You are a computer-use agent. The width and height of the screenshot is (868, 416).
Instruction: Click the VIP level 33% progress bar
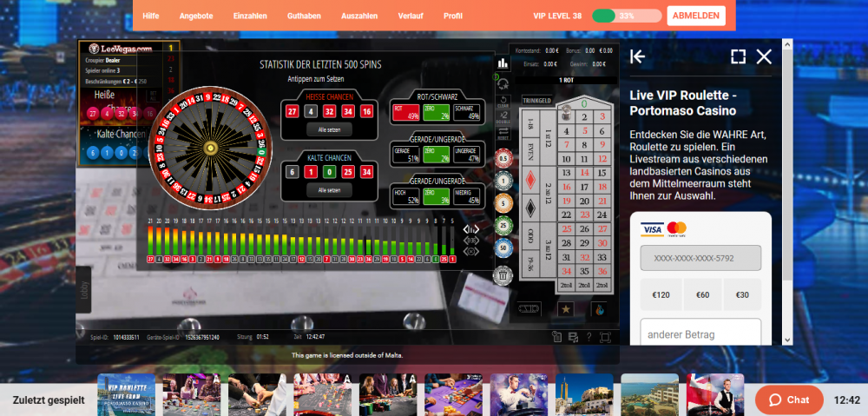(x=627, y=16)
